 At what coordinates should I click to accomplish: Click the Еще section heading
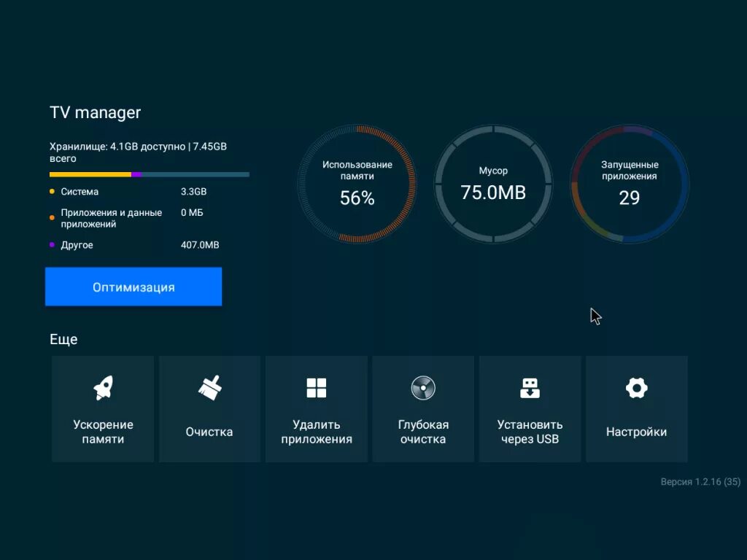63,339
